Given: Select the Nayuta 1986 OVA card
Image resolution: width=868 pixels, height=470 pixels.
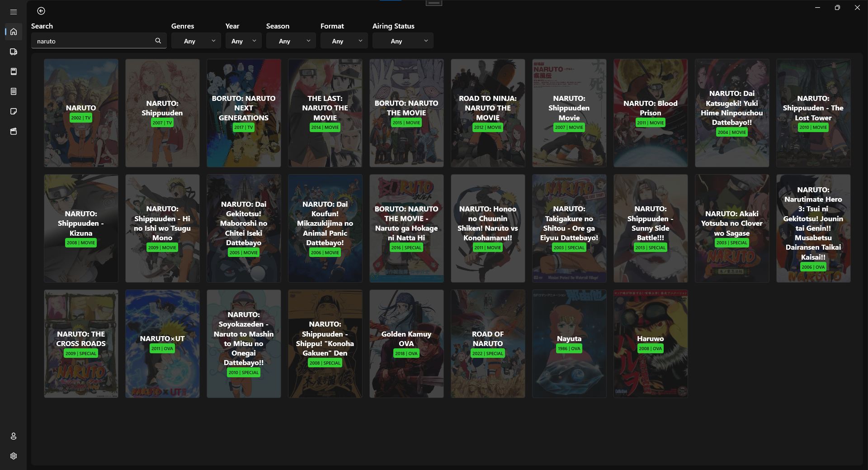Looking at the screenshot, I should pyautogui.click(x=569, y=344).
